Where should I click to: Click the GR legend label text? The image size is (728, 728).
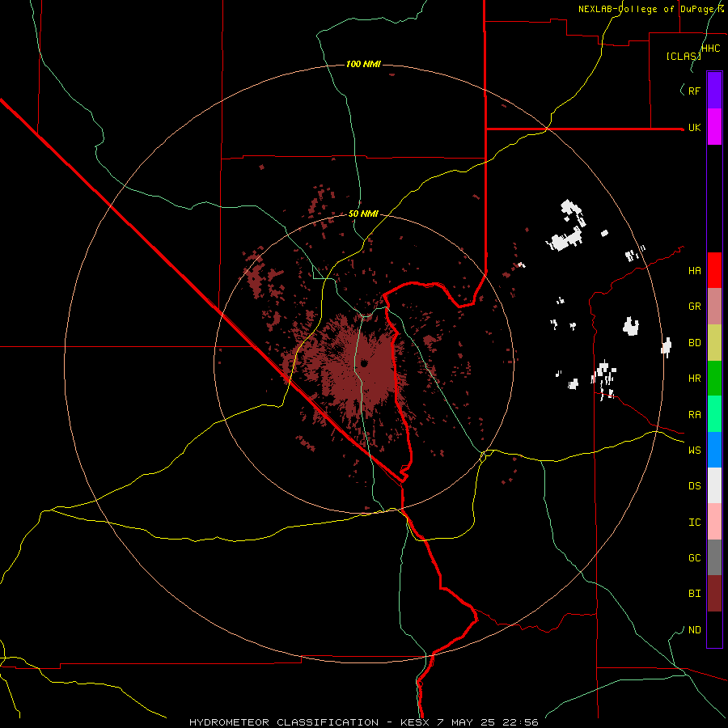pos(694,307)
